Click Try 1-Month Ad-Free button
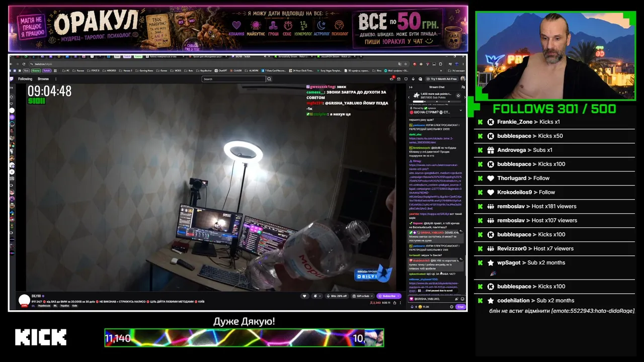644x362 pixels. point(442,79)
